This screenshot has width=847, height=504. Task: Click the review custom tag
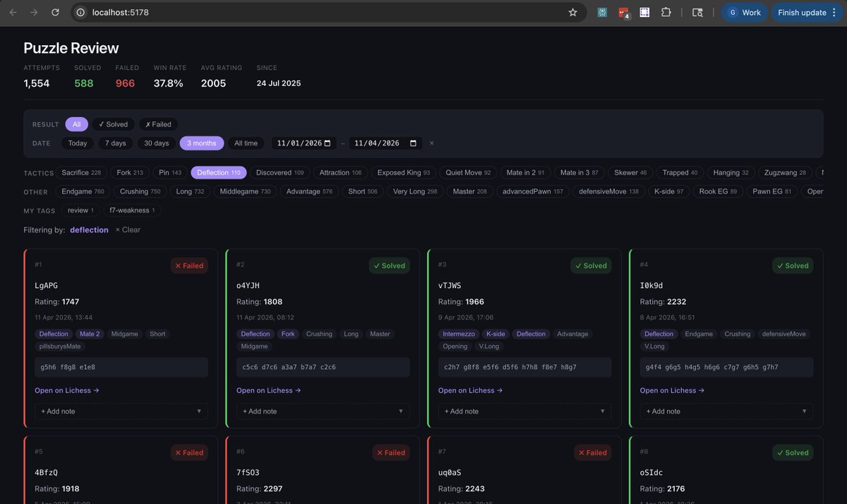point(80,210)
